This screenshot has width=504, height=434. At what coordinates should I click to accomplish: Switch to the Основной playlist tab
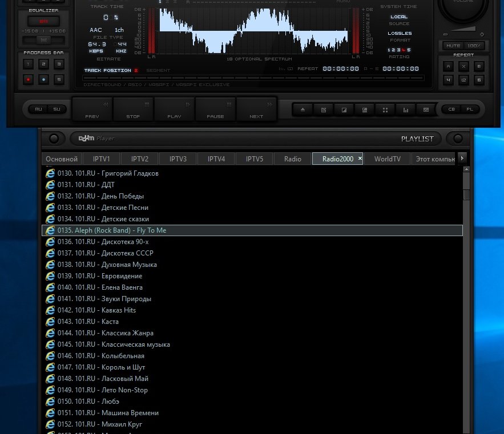point(62,159)
